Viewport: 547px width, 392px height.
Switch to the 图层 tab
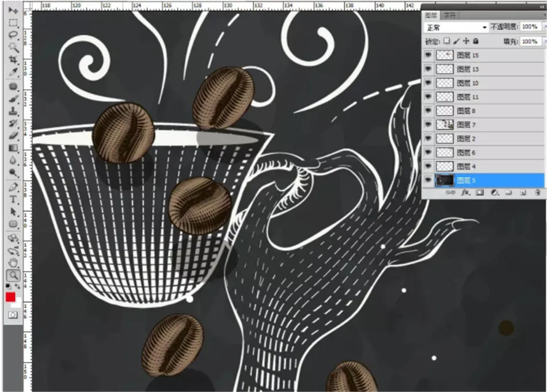coord(431,16)
